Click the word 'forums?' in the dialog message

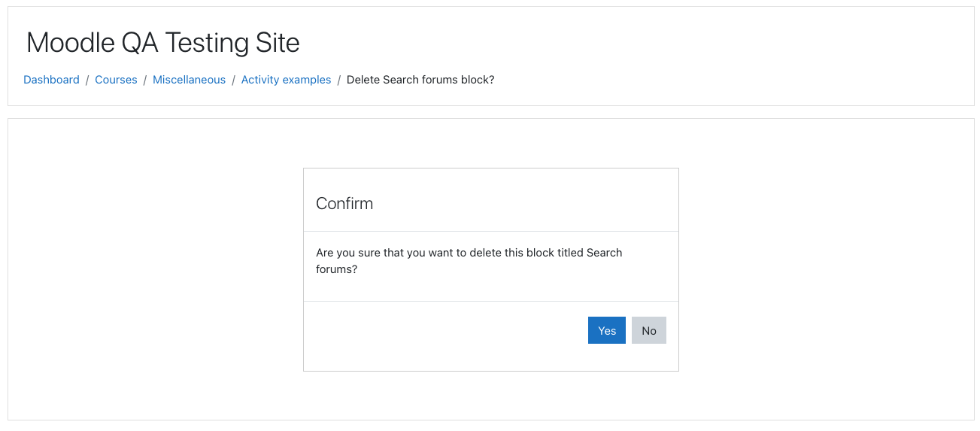tap(336, 269)
